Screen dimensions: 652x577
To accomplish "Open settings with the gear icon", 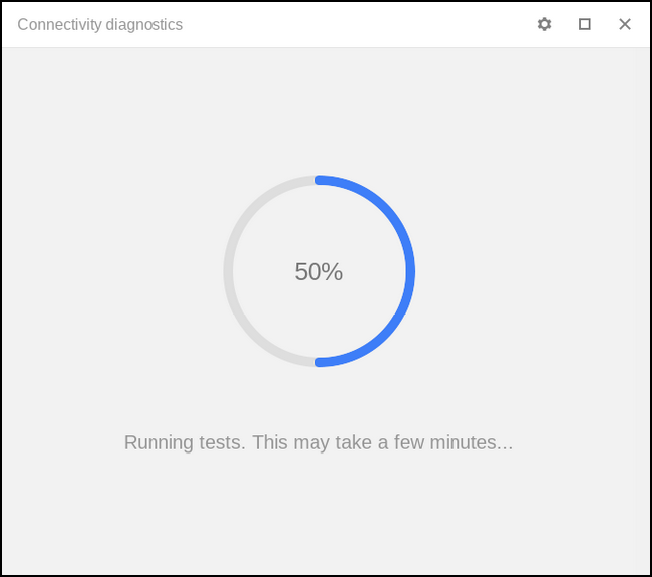I will (544, 24).
